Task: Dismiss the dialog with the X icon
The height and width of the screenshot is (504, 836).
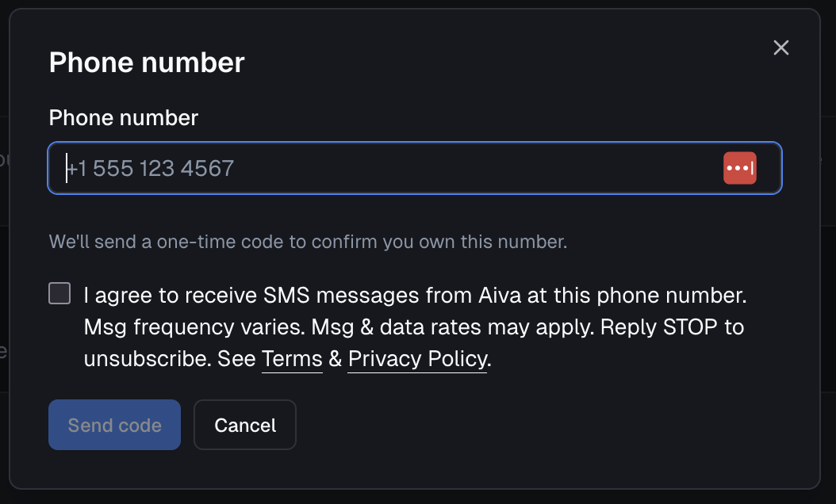Action: coord(781,48)
